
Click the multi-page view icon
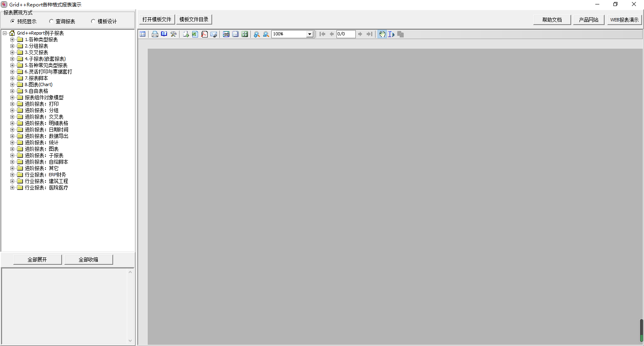[x=245, y=34]
